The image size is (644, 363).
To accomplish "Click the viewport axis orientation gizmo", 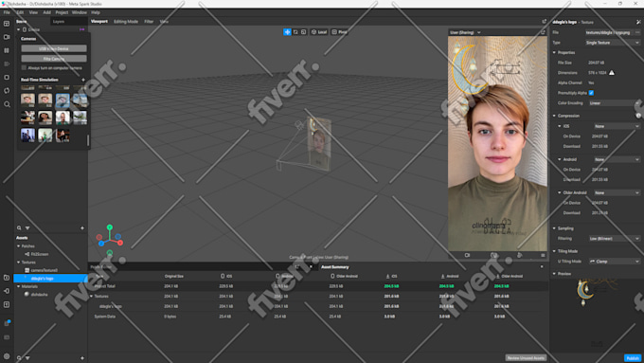I will coord(110,239).
